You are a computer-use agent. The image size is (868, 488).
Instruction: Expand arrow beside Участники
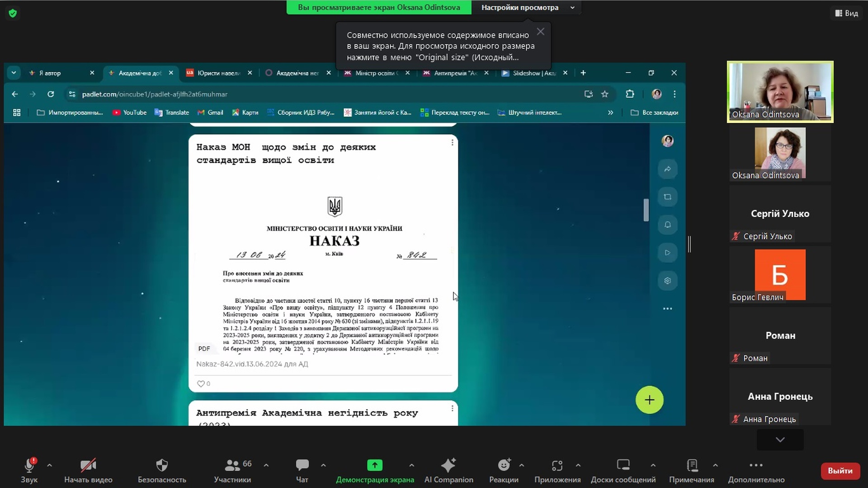pos(266,465)
